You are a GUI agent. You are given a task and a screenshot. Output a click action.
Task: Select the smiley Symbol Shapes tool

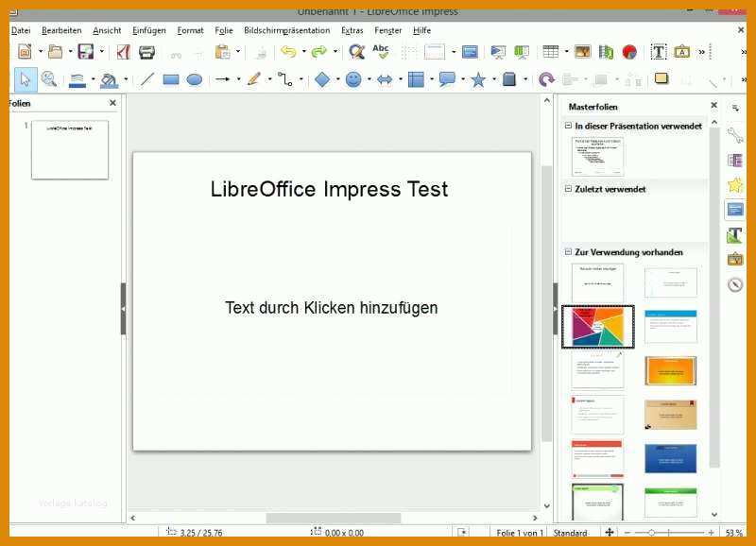[353, 79]
